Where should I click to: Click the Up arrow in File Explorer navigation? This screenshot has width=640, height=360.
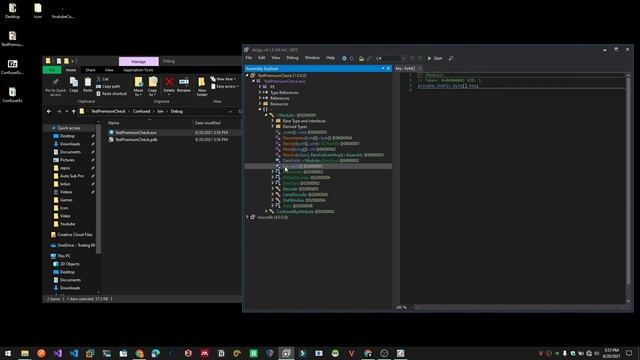[73, 111]
